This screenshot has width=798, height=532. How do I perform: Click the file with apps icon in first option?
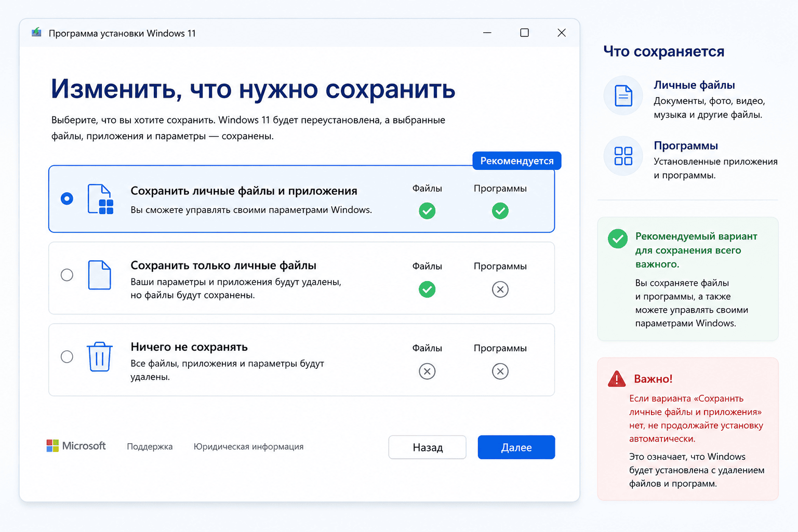(100, 199)
